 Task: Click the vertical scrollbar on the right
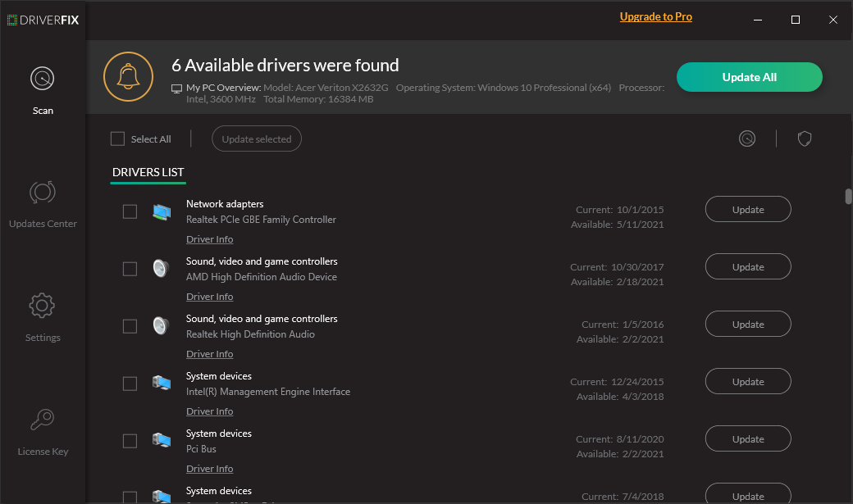[846, 197]
